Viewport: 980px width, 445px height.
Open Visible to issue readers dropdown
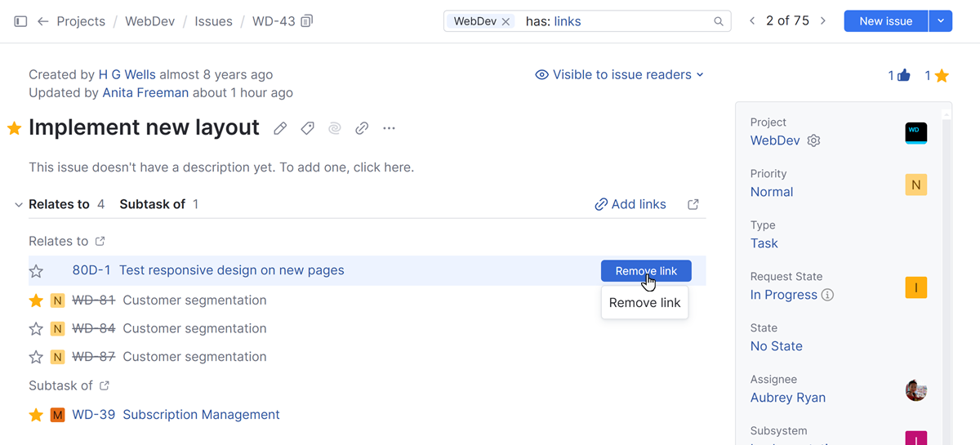[x=620, y=75]
